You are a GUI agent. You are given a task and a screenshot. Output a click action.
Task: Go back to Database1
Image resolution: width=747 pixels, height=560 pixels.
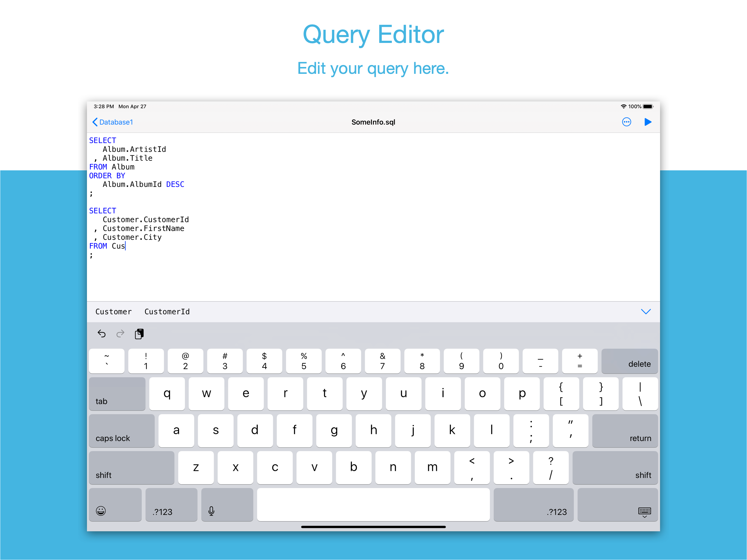(x=113, y=122)
